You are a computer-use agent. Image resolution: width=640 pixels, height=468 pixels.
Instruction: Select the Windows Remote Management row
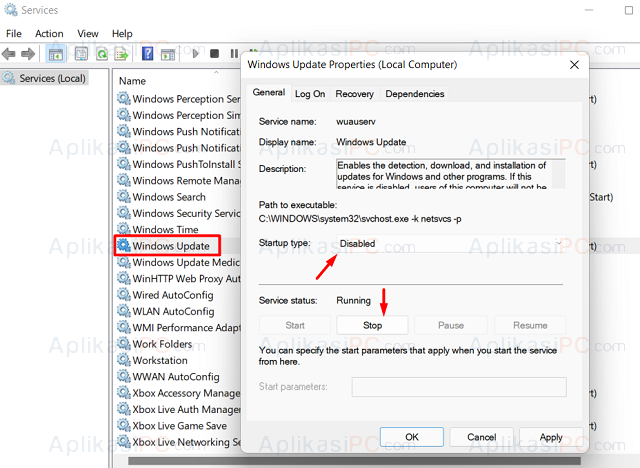pyautogui.click(x=178, y=180)
